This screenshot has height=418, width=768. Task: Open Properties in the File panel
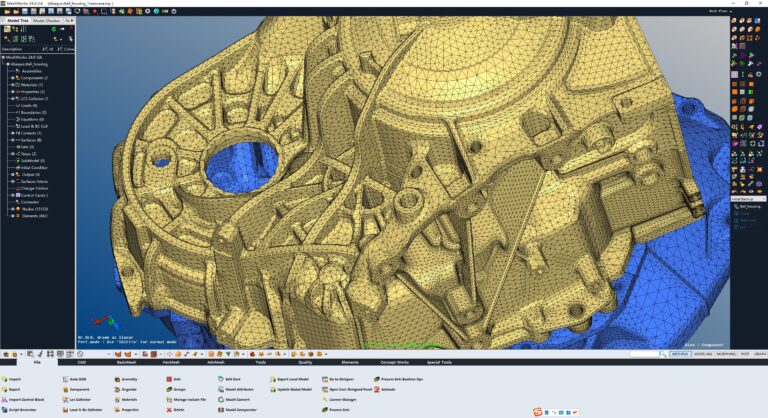coord(126,410)
